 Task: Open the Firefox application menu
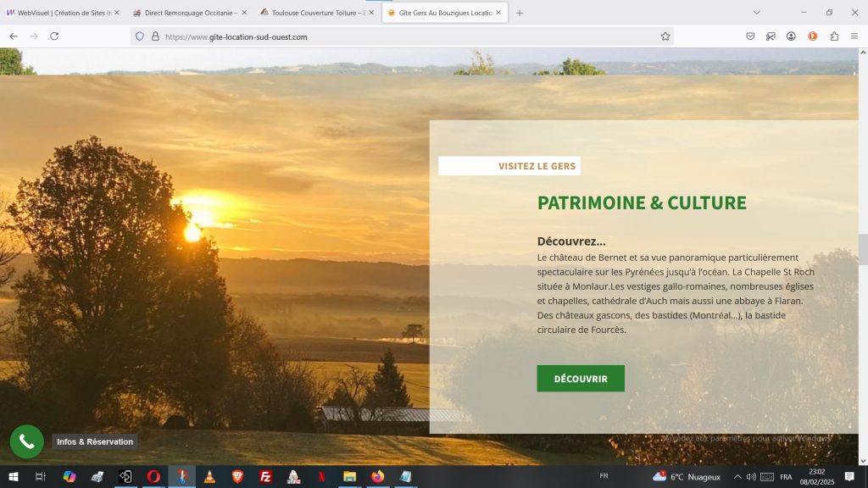tap(854, 36)
